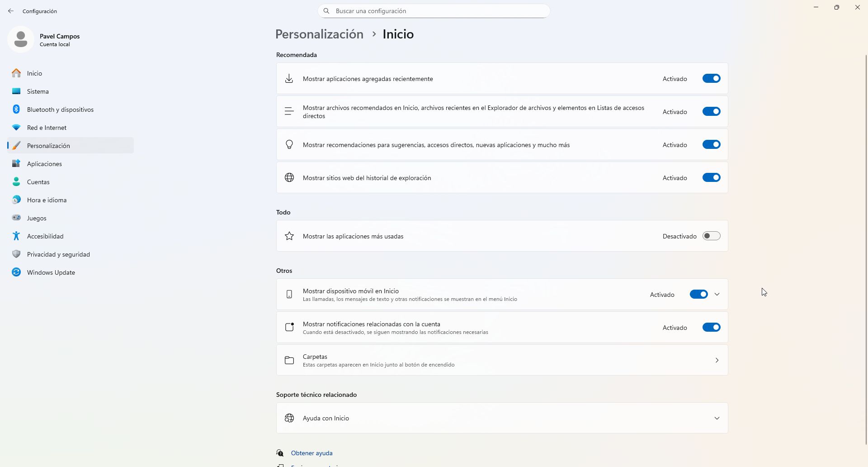
Task: Click the text about llamadas and mensajes de texto
Action: [410, 299]
